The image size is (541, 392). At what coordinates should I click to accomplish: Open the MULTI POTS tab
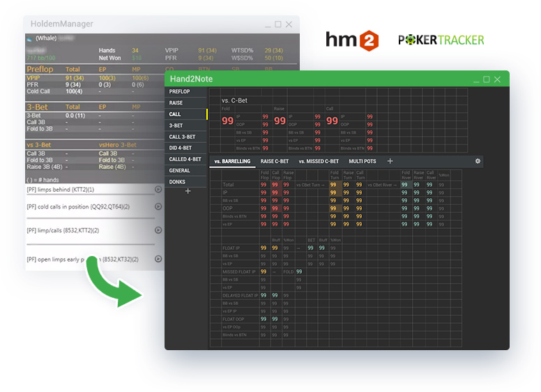(363, 161)
